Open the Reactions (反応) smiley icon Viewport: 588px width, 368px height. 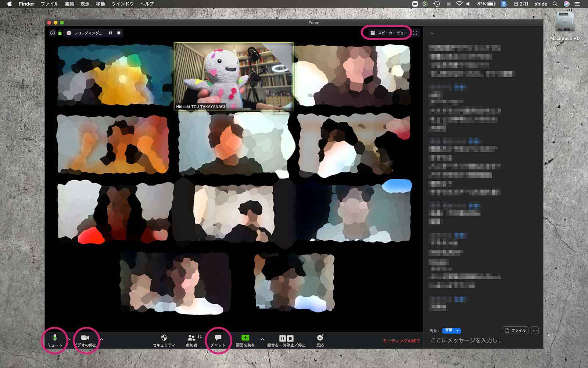click(x=320, y=338)
